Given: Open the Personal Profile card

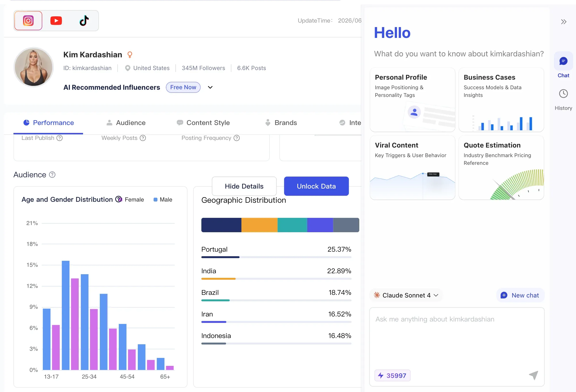Looking at the screenshot, I should coord(412,100).
